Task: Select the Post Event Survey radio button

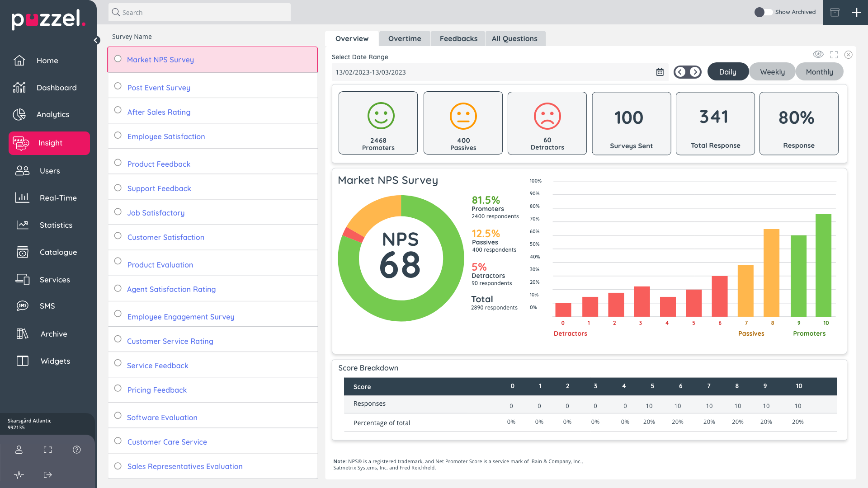Action: 118,86
